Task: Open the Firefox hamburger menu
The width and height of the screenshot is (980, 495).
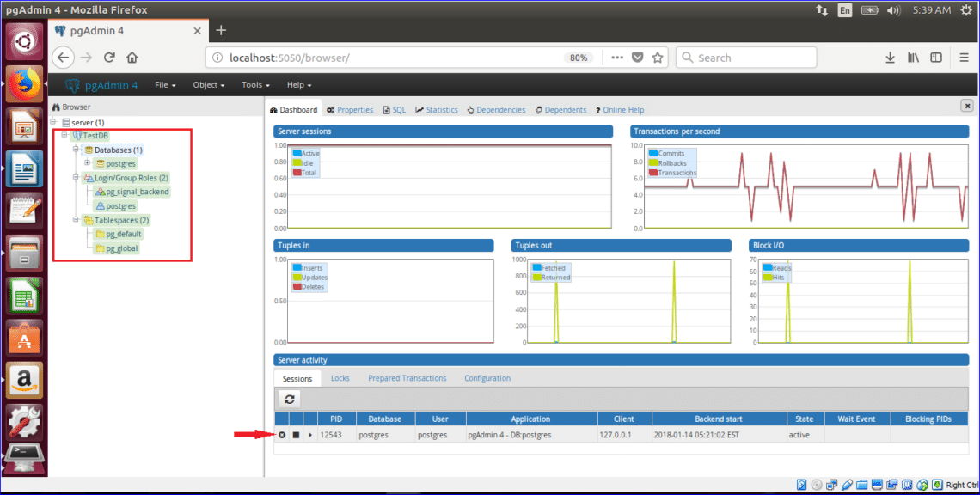Action: [965, 57]
